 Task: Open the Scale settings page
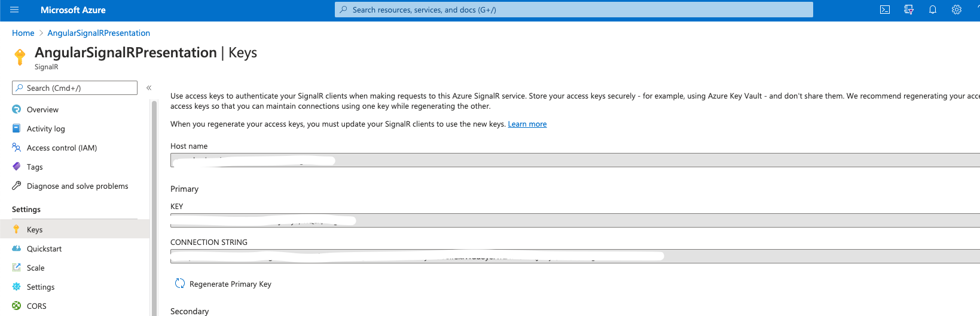pos(35,268)
